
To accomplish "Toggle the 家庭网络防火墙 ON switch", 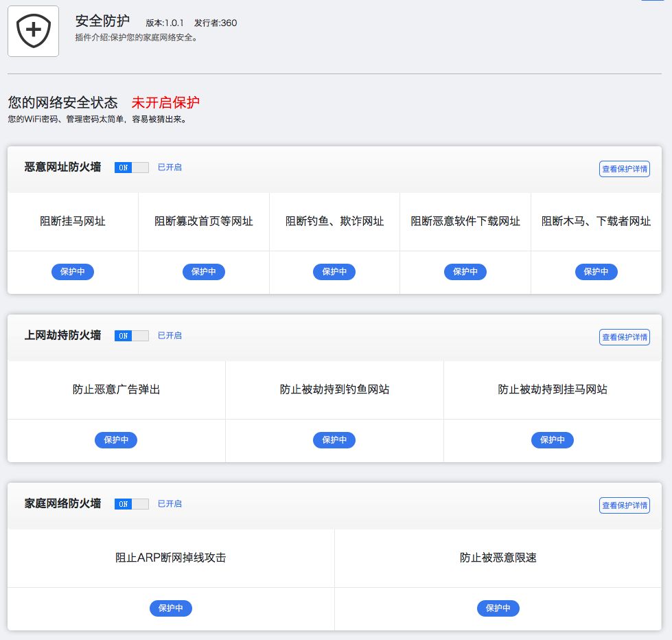I will tap(132, 504).
